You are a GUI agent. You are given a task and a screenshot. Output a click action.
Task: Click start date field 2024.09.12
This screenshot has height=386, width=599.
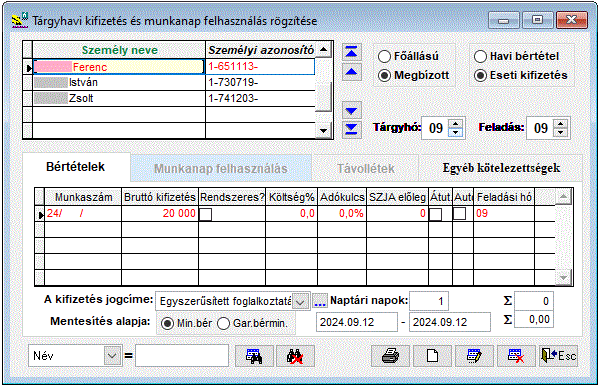356,322
